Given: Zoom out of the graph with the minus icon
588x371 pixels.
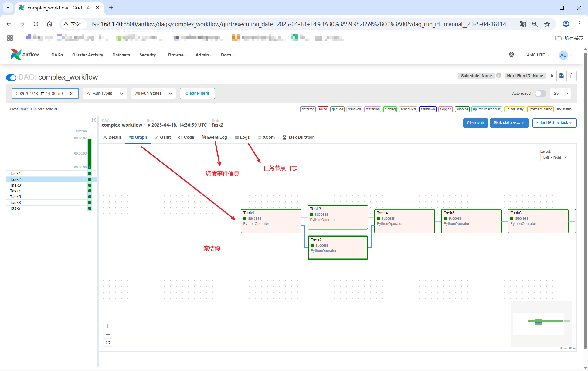Looking at the screenshot, I should pos(108,334).
